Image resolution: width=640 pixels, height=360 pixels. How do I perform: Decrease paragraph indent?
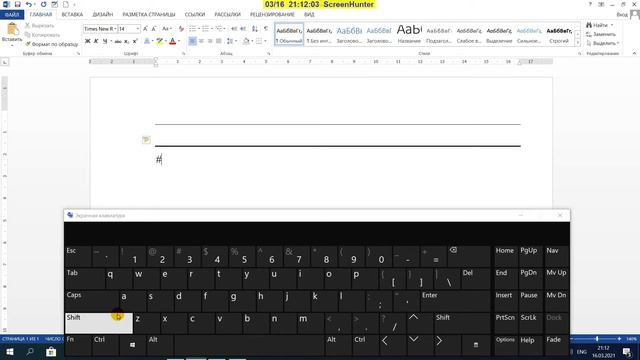234,29
